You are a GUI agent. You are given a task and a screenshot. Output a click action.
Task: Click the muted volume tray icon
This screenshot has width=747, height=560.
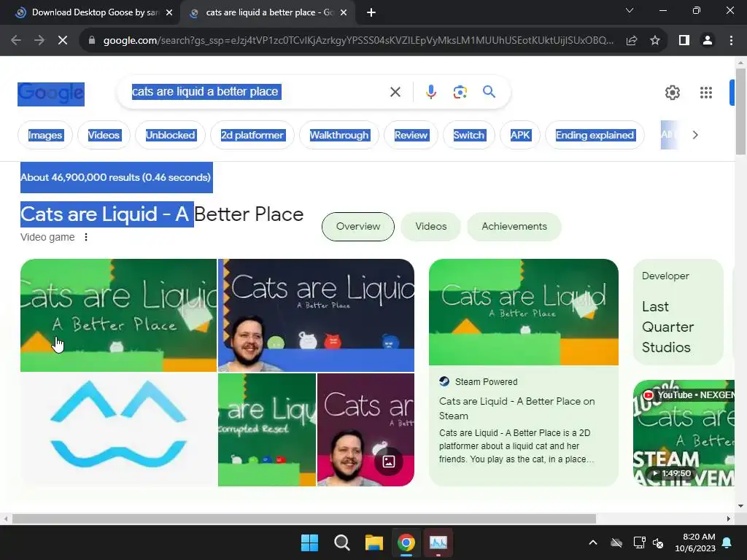point(659,542)
